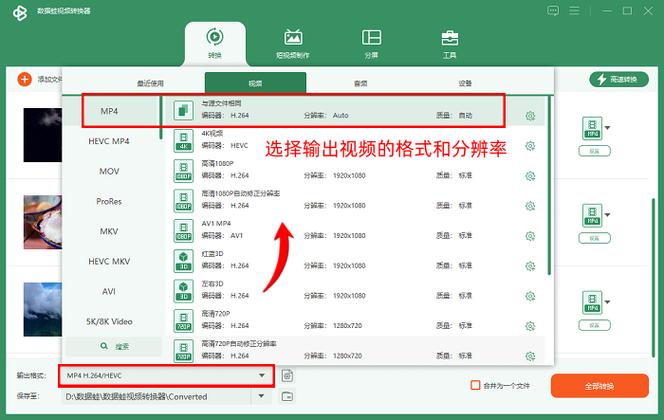Select the 视频 video format tab
Screen dimensions: 664x420
pos(255,83)
